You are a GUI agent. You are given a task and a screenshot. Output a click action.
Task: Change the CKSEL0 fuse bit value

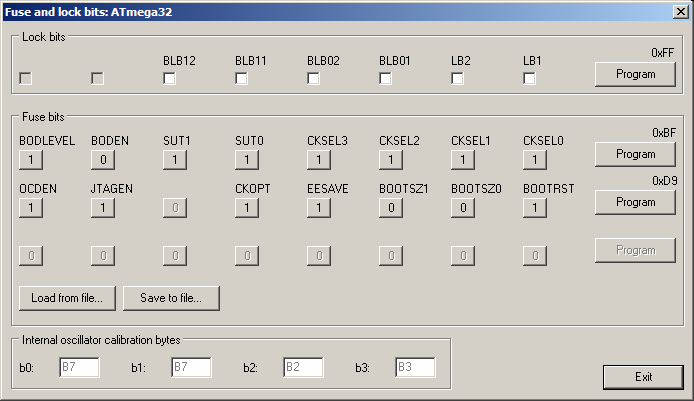click(x=535, y=160)
